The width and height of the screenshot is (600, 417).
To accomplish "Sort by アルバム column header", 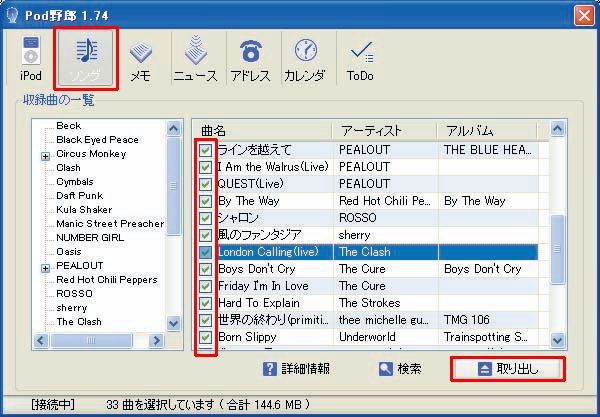I will coord(487,131).
